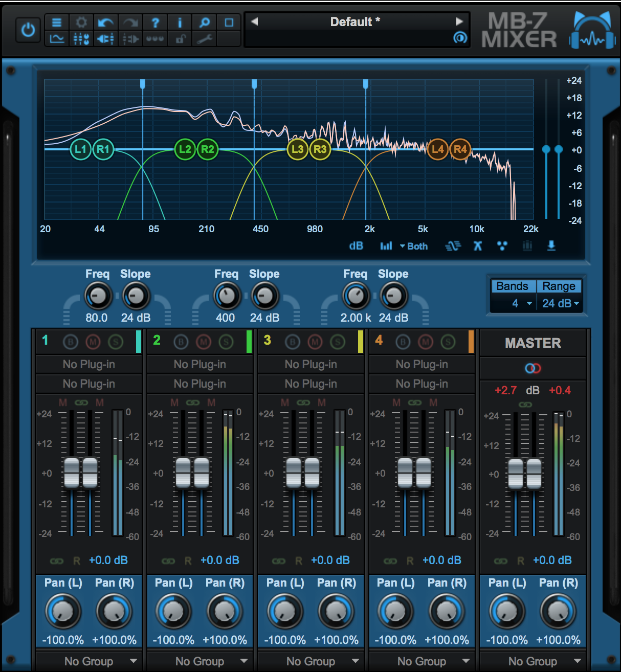This screenshot has height=672, width=621.
Task: Bypass band 1 with its B button
Action: pos(70,342)
